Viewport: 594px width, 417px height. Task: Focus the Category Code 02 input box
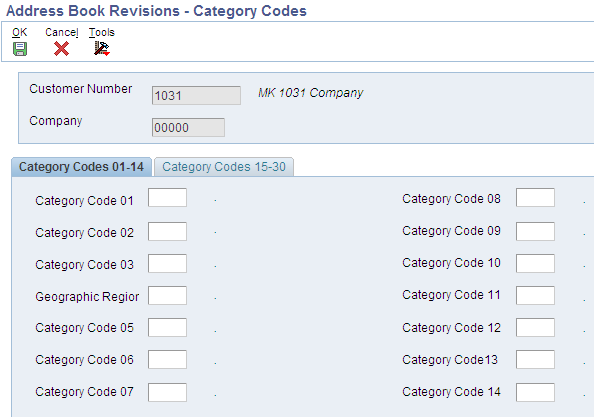click(x=167, y=231)
